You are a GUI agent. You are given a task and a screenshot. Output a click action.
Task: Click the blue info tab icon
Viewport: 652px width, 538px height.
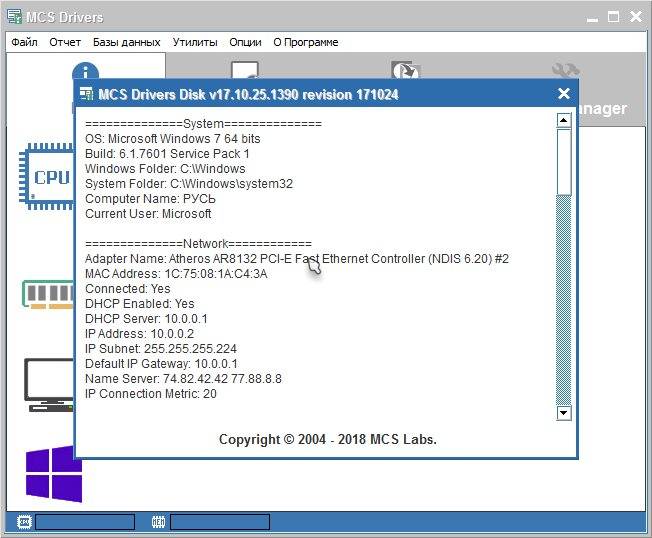coord(86,72)
